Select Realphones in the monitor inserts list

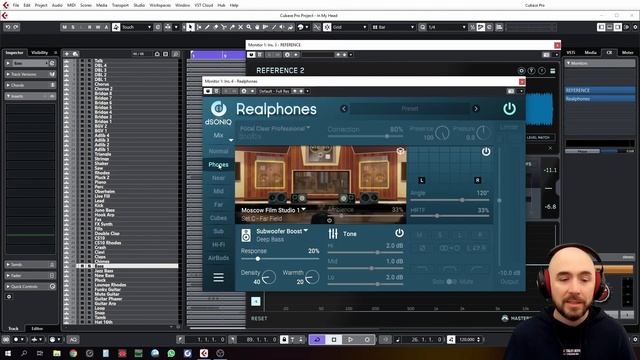click(x=600, y=99)
